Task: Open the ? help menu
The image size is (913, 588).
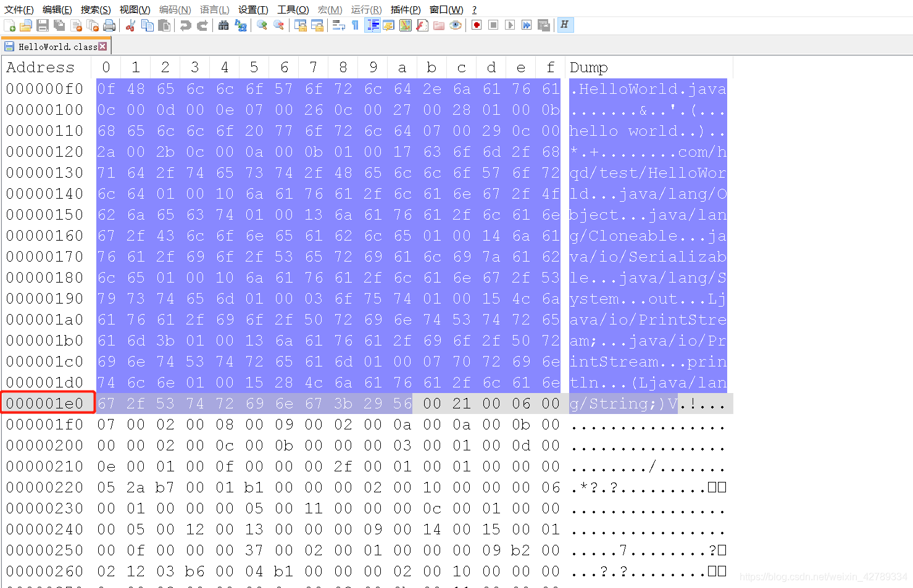Action: 474,9
